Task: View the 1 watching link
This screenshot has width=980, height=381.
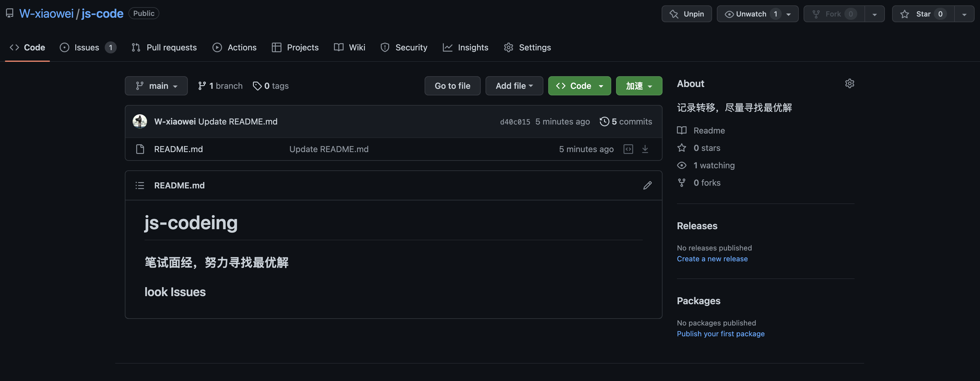Action: pyautogui.click(x=706, y=165)
